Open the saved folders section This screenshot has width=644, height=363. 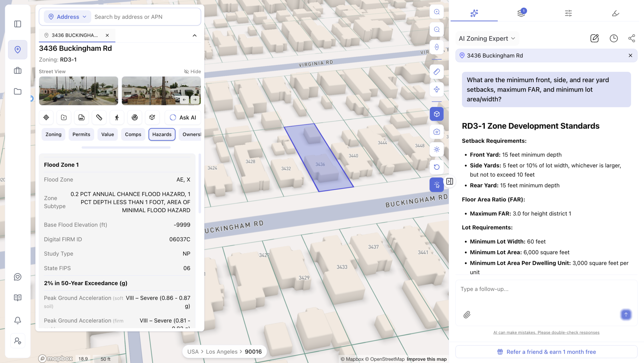[x=18, y=91]
